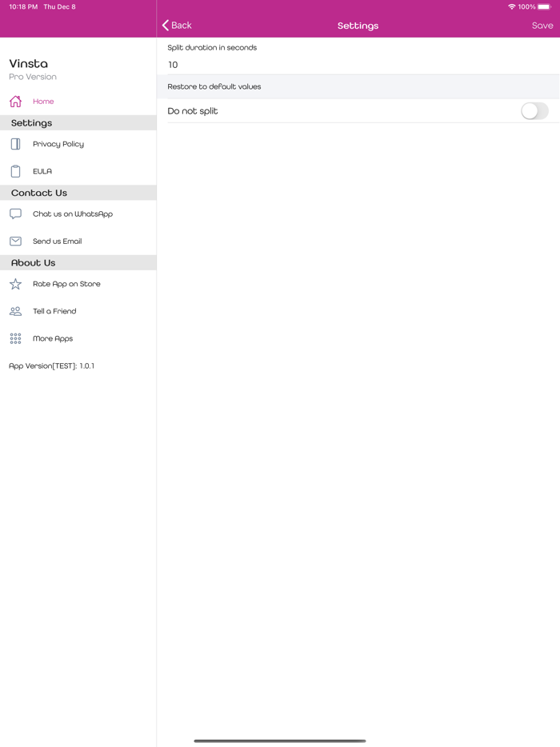Click the App Version 1.0.1 text
Viewport: 560px width, 747px height.
click(51, 366)
